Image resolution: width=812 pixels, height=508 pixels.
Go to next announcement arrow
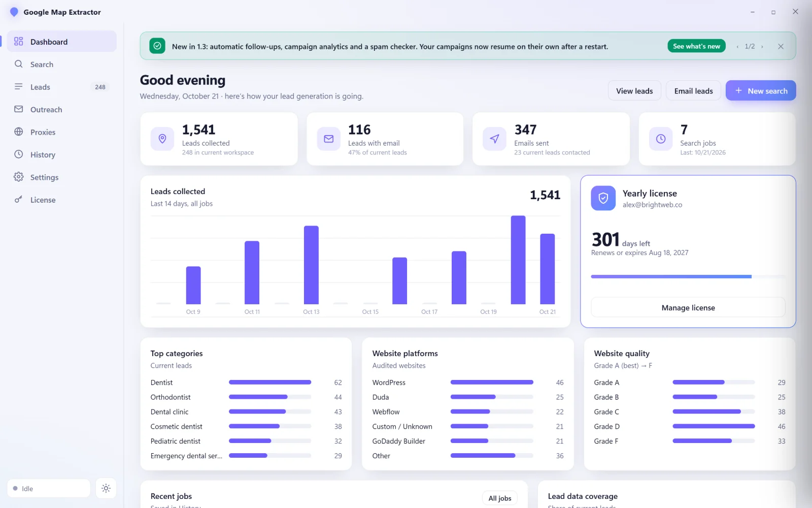(762, 47)
